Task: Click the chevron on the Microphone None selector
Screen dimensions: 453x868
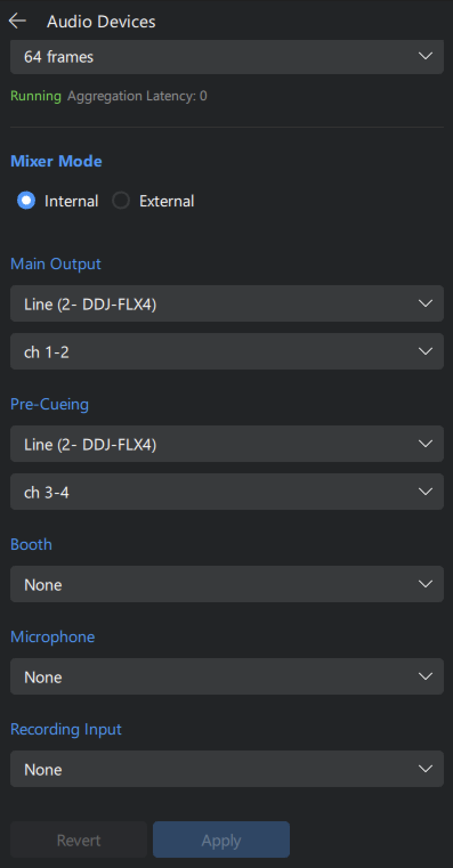Action: click(425, 676)
